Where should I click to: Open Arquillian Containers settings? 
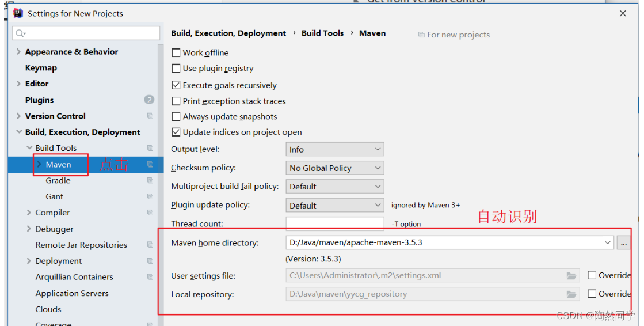(x=74, y=277)
